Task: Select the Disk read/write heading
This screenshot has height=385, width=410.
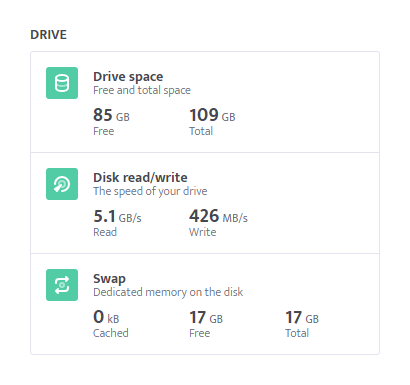Action: point(140,178)
